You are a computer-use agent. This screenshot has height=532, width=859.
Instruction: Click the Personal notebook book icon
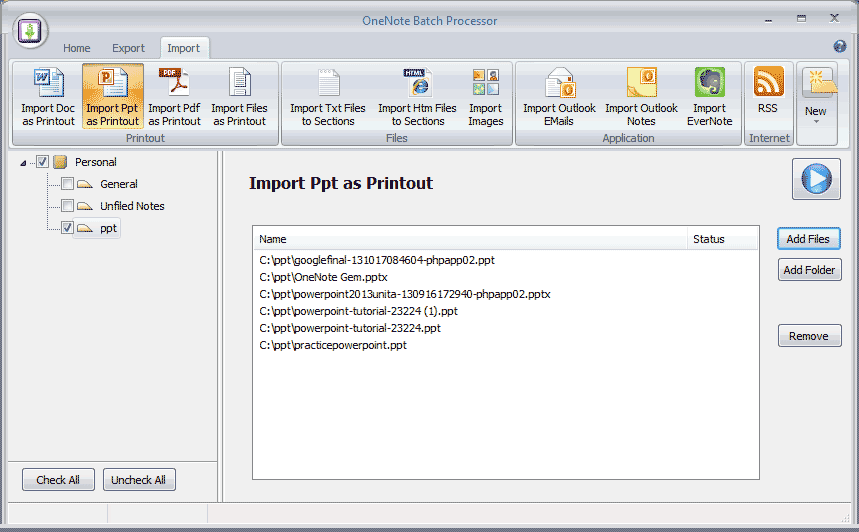60,162
